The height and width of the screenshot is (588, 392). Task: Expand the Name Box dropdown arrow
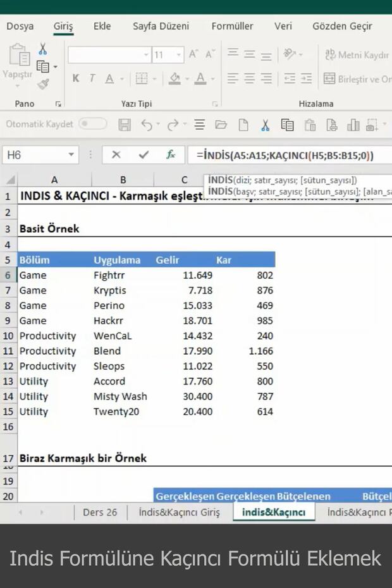[x=71, y=154]
